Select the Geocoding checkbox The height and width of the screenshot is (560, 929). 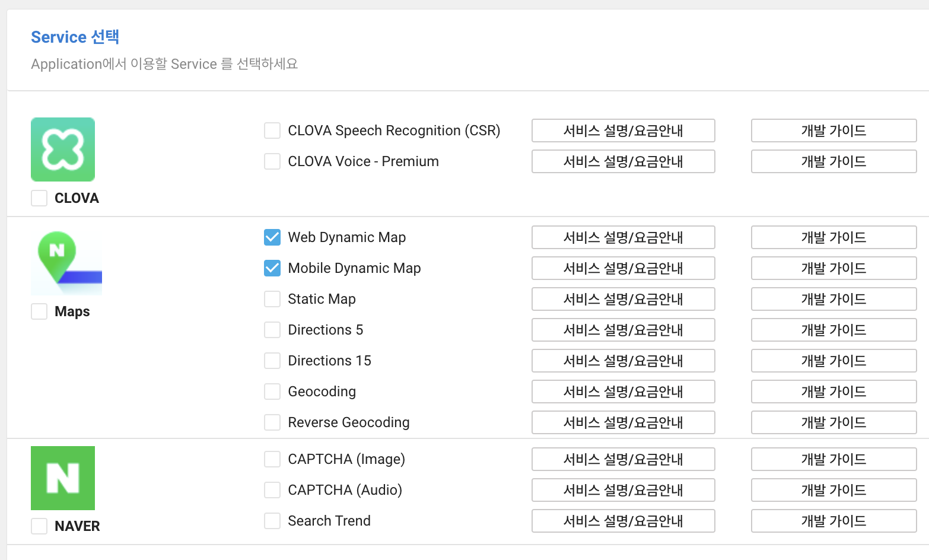[272, 392]
